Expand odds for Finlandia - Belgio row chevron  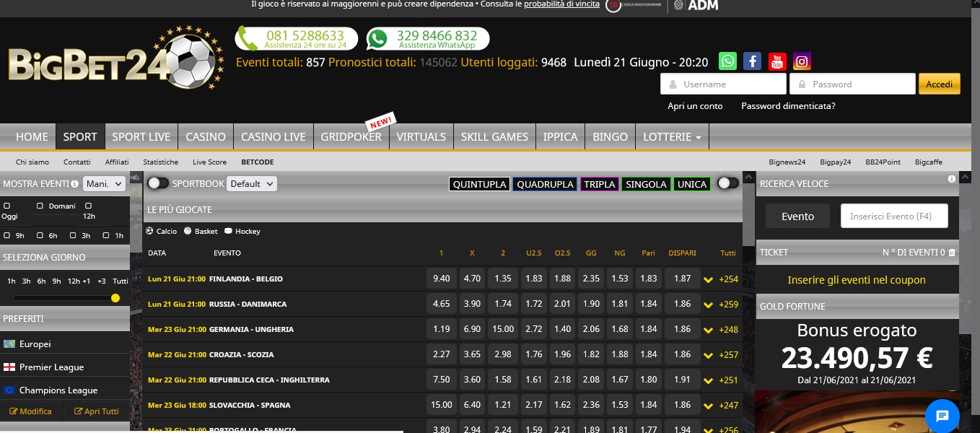click(x=708, y=279)
